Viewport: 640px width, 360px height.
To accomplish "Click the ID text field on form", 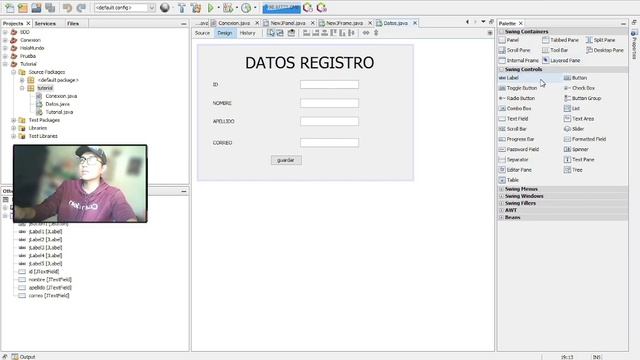I will (x=329, y=84).
